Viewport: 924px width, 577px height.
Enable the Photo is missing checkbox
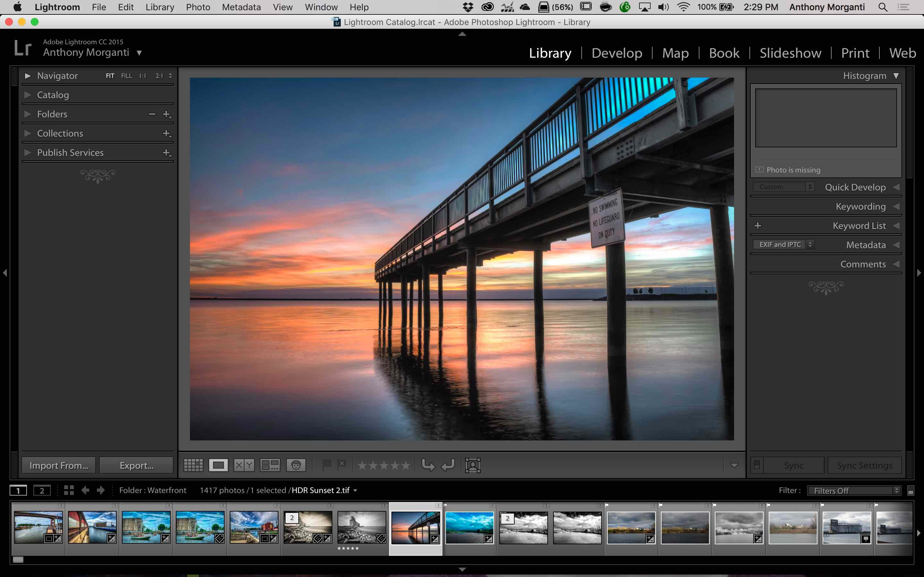tap(759, 170)
